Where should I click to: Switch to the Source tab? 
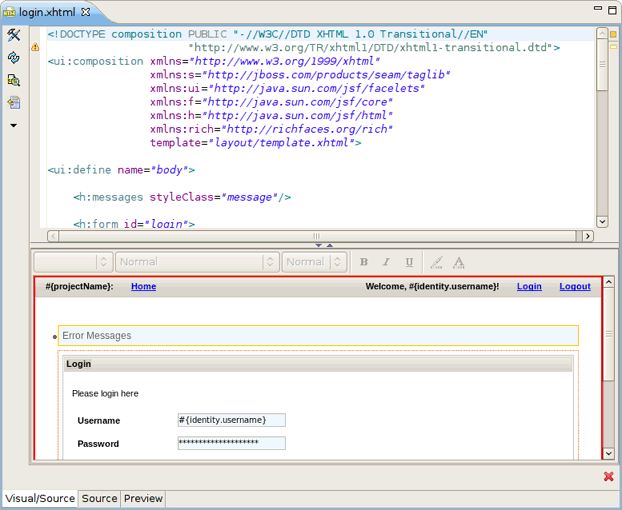click(99, 498)
